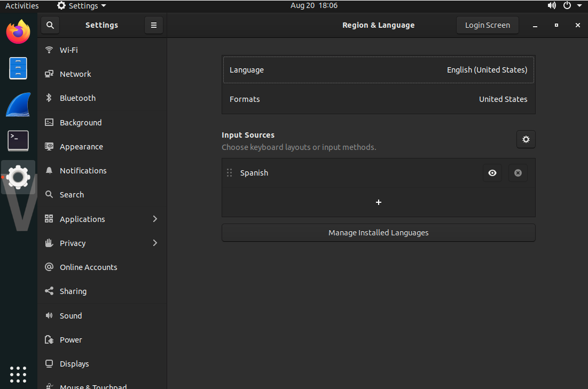Remove the Spanish input source
The width and height of the screenshot is (588, 389).
(x=518, y=173)
